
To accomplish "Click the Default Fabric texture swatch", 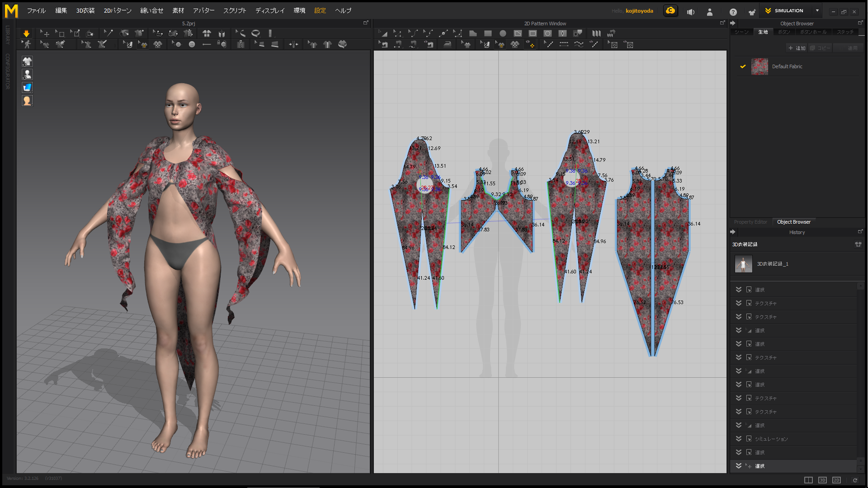I will click(759, 67).
